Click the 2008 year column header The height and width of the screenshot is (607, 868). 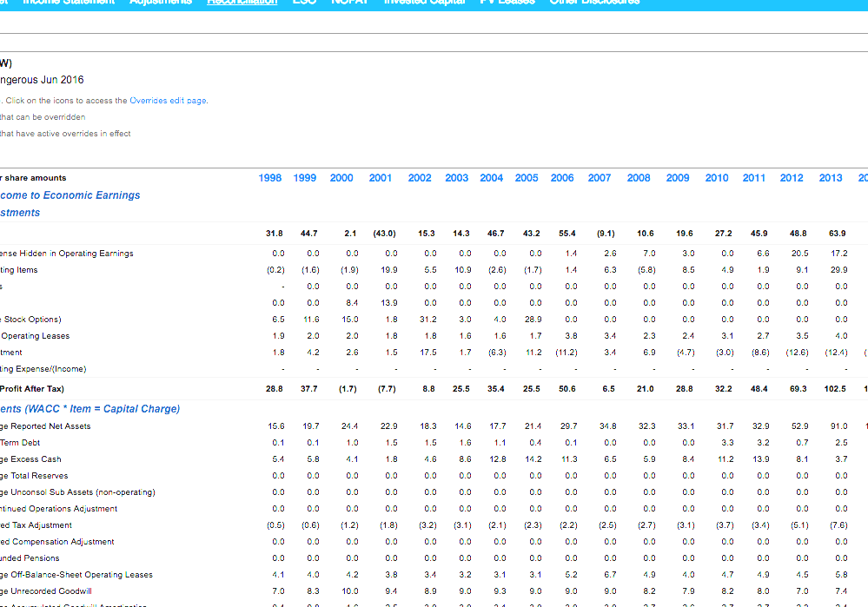639,178
